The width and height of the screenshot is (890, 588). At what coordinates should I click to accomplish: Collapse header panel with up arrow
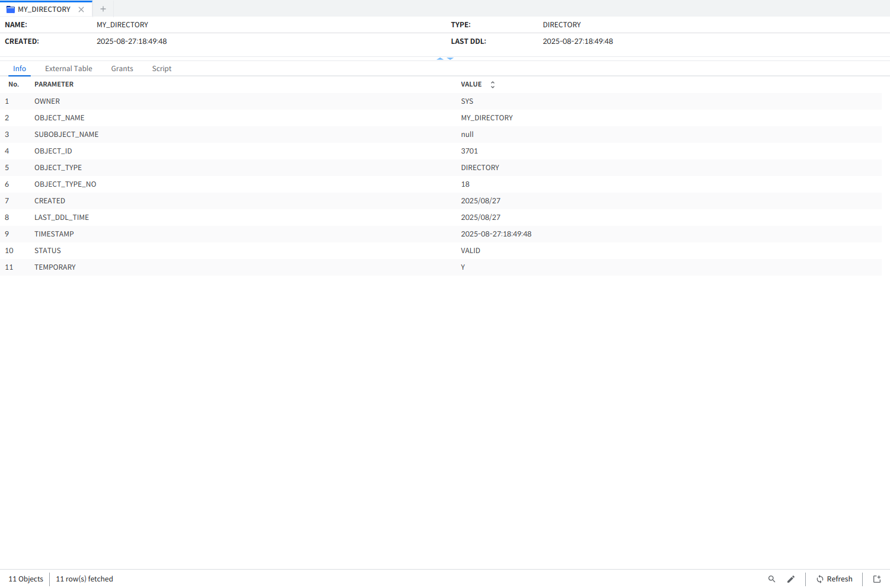440,59
